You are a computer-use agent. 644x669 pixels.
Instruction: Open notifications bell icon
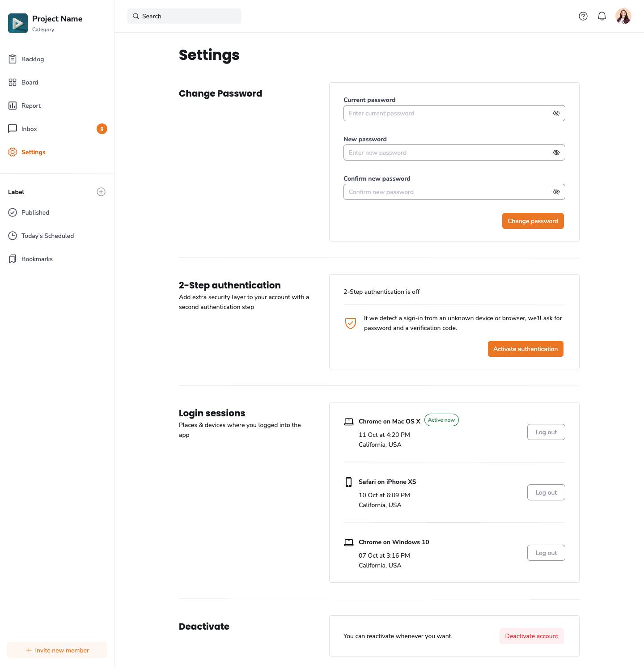602,16
